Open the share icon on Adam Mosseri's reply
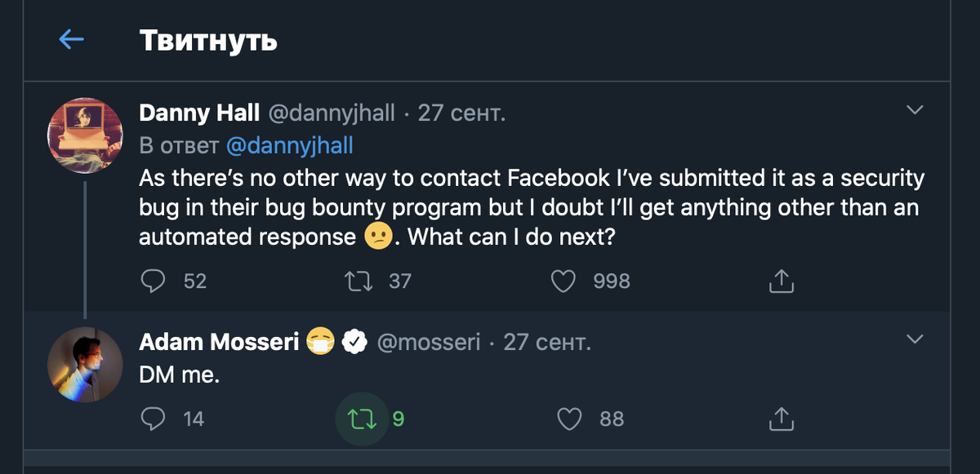This screenshot has height=474, width=980. (x=781, y=419)
